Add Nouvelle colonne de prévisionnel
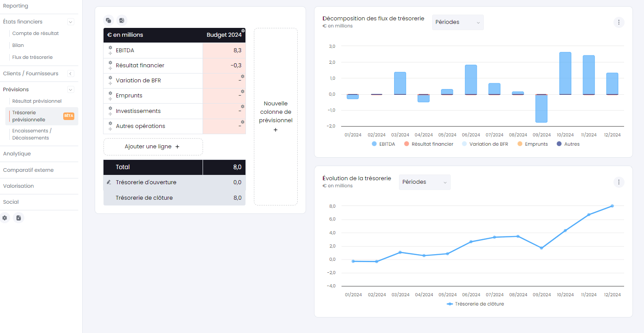The height and width of the screenshot is (333, 644). [x=276, y=116]
